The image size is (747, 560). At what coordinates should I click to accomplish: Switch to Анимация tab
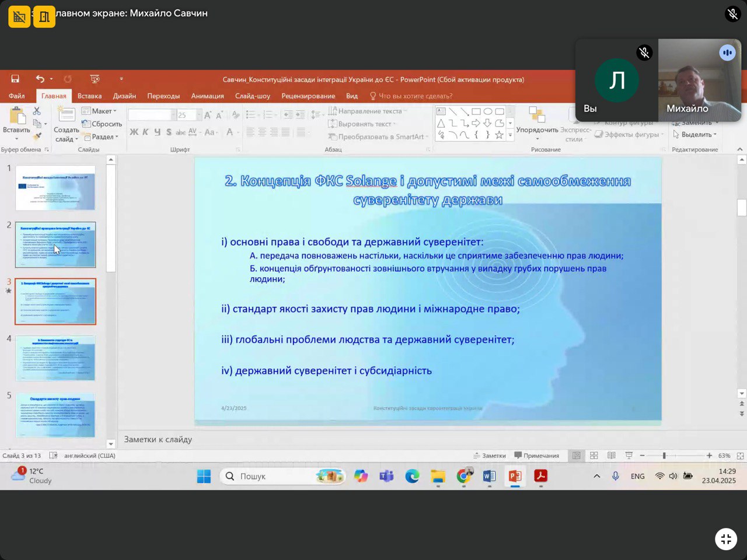(x=207, y=96)
